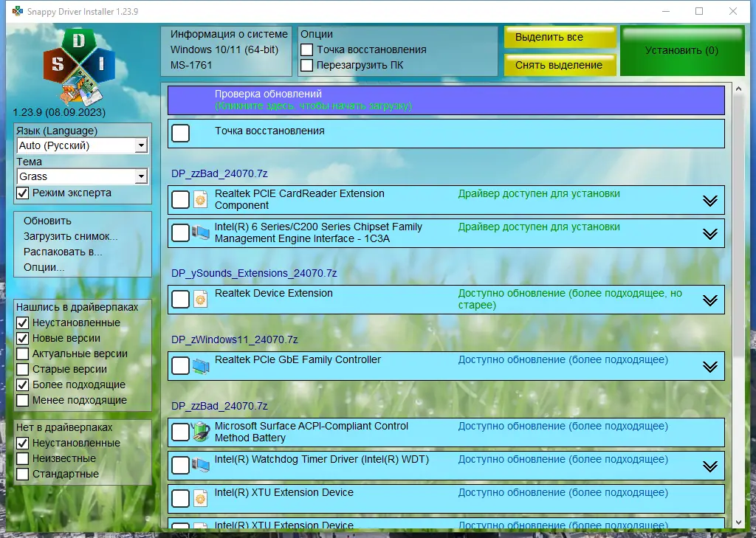The width and height of the screenshot is (756, 538).
Task: Open Загрузить снимок... menu item
Action: coord(70,236)
